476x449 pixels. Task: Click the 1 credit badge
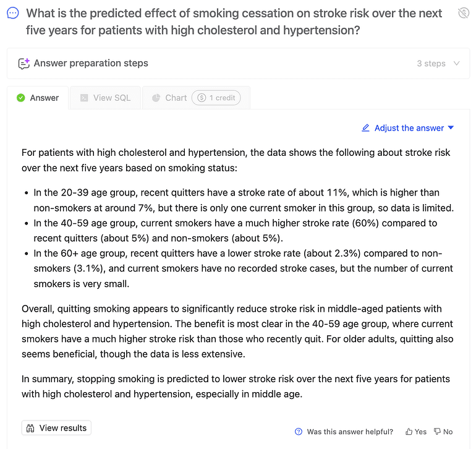pyautogui.click(x=216, y=98)
